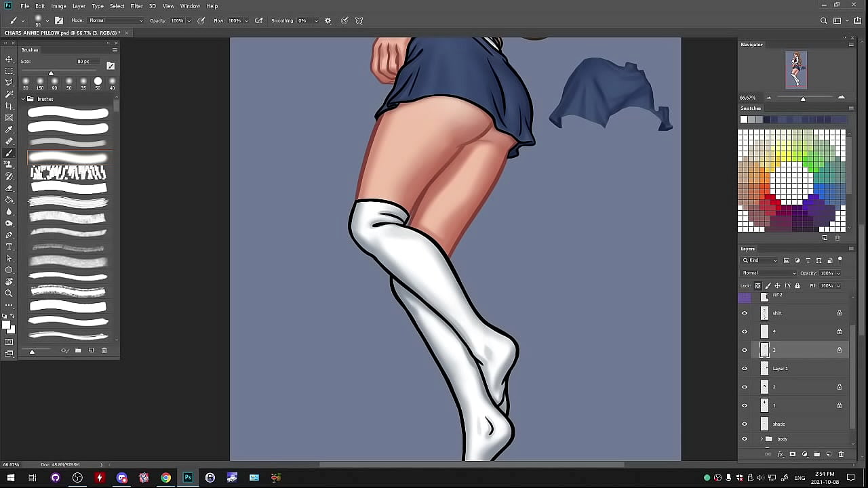Open the layer blend mode dropdown
Screen dimensions: 868x488
click(x=769, y=273)
